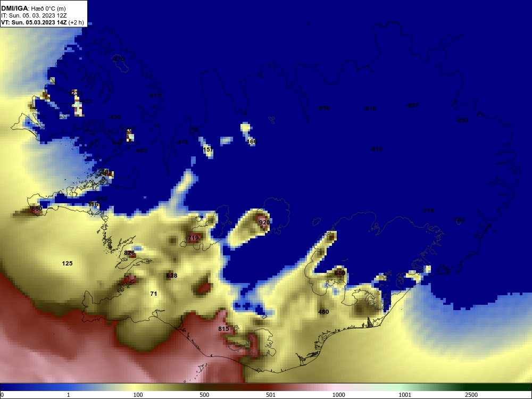Click the map value -897
532x399 pixels.
[412, 105]
